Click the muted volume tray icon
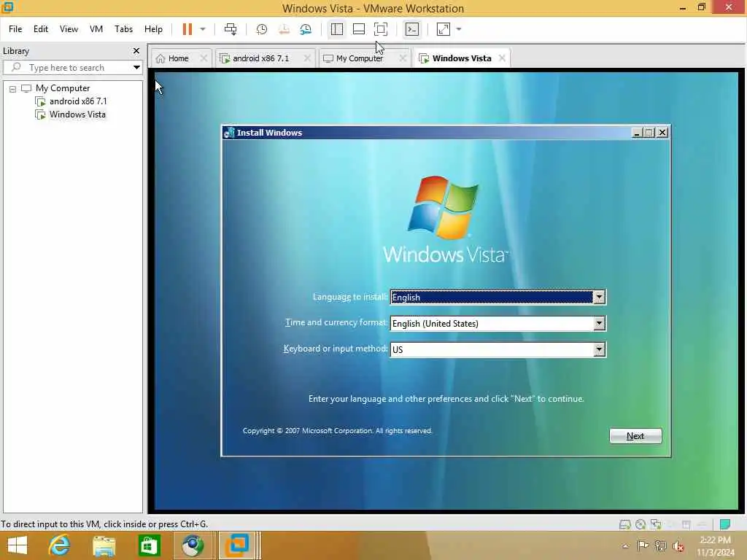747x560 pixels. tap(678, 545)
